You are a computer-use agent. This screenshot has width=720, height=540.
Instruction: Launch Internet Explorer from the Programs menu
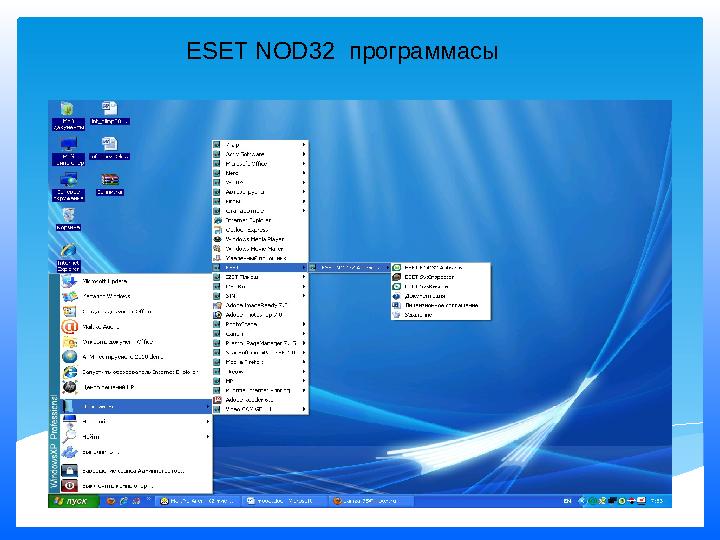click(x=260, y=220)
